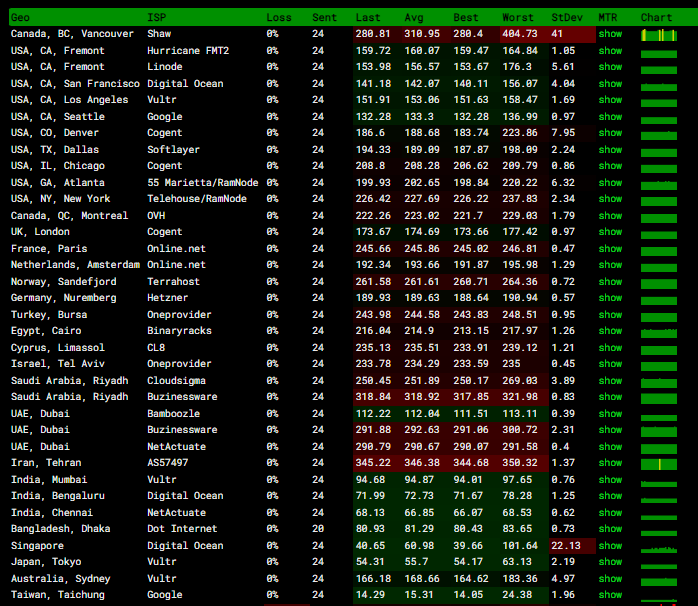Click the Avg column header
The width and height of the screenshot is (698, 606).
click(414, 17)
